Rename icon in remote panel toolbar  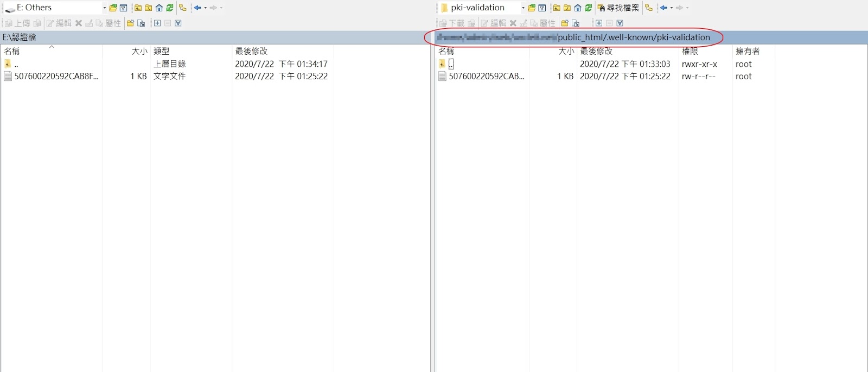click(524, 23)
